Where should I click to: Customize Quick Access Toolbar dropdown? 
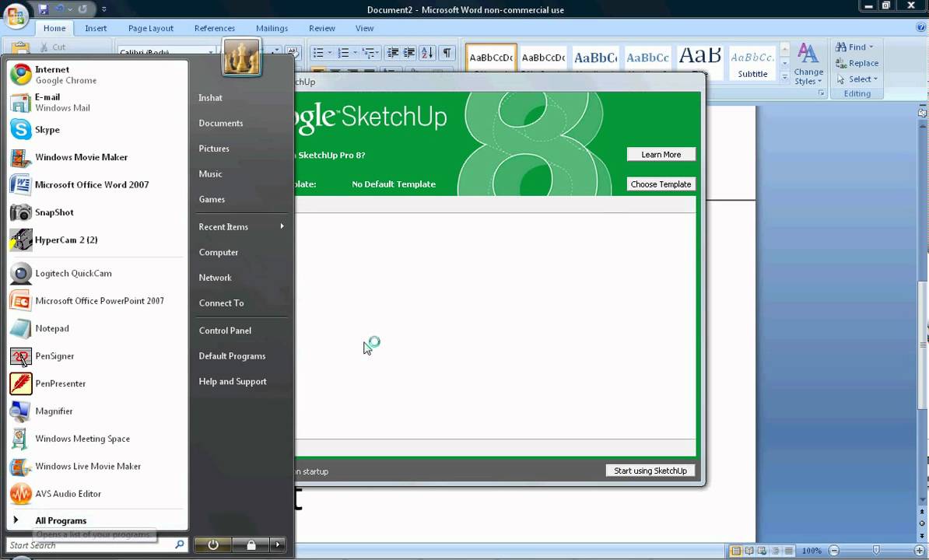[x=103, y=9]
